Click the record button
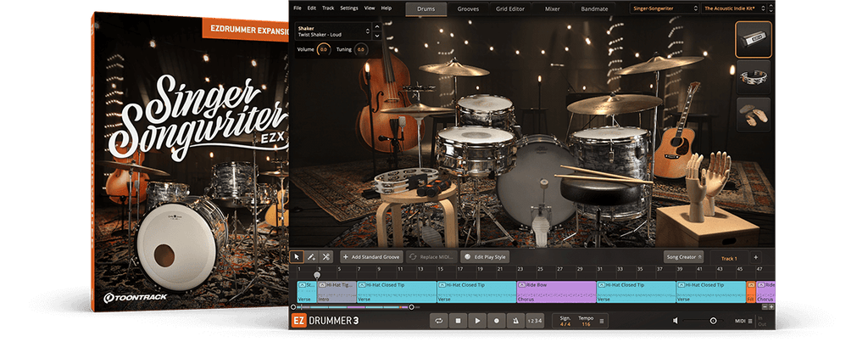 (x=497, y=320)
